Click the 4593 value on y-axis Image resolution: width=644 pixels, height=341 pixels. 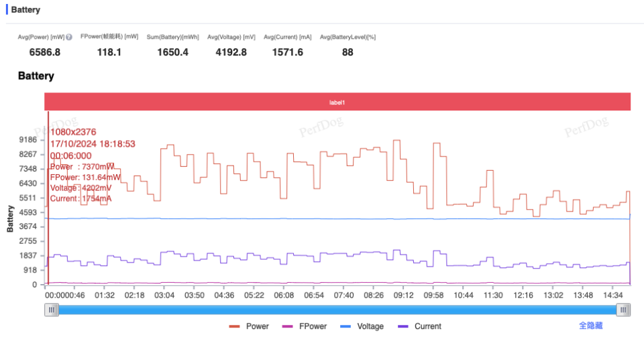tap(28, 212)
